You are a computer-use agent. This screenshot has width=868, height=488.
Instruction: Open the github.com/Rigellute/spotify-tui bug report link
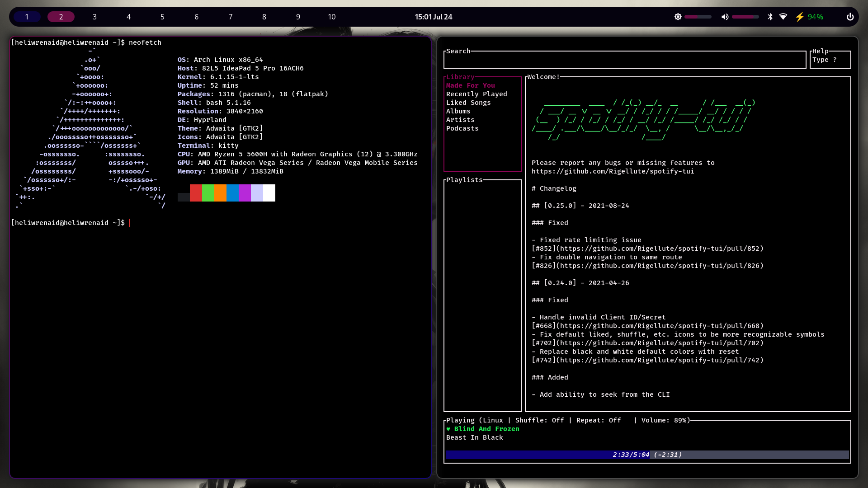pos(613,171)
